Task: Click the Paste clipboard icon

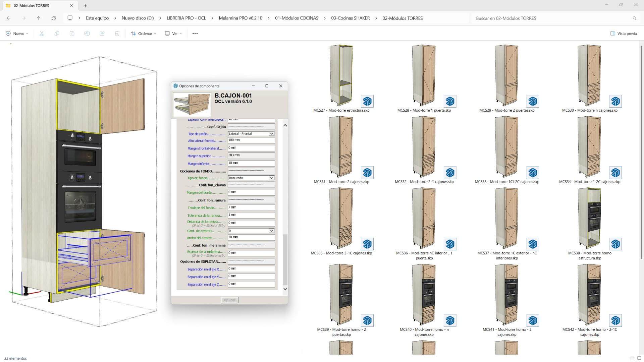Action: (x=72, y=34)
